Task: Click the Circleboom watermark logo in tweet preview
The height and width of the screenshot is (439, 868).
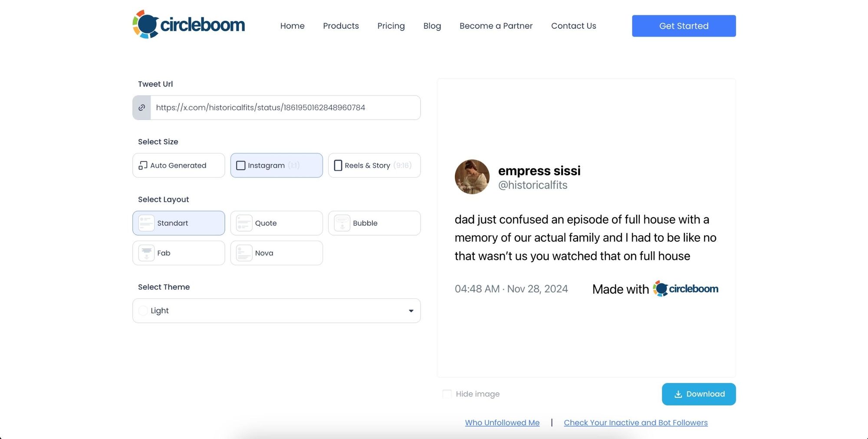Action: coord(686,288)
